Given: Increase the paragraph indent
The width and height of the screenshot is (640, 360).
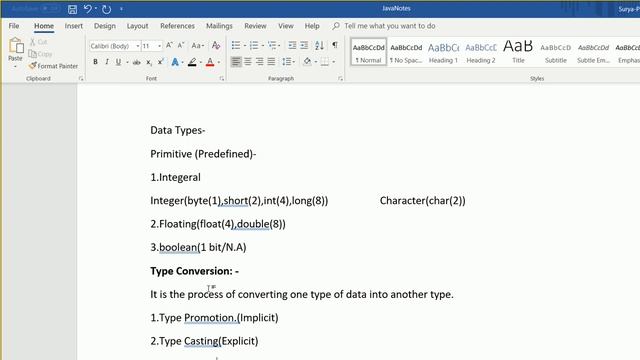Looking at the screenshot, I should [x=304, y=45].
